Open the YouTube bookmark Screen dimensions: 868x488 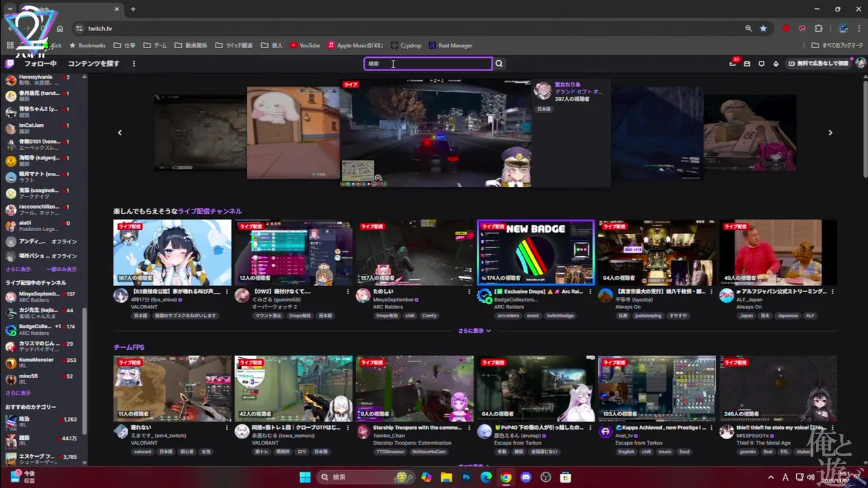click(305, 45)
